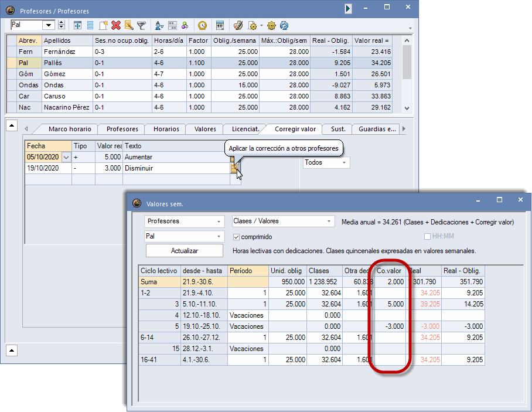Click the A-Z sort icon

(x=159, y=25)
